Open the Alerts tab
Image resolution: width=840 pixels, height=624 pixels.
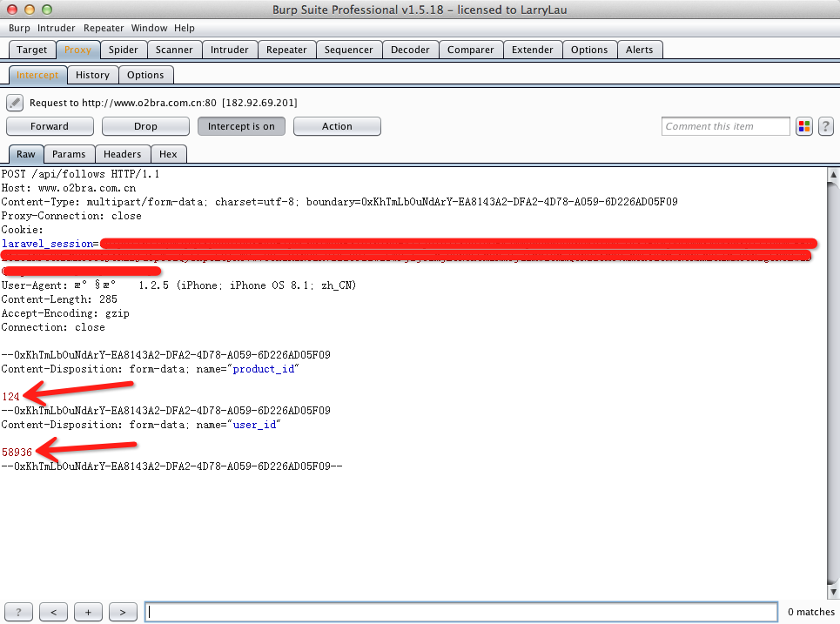(x=640, y=50)
